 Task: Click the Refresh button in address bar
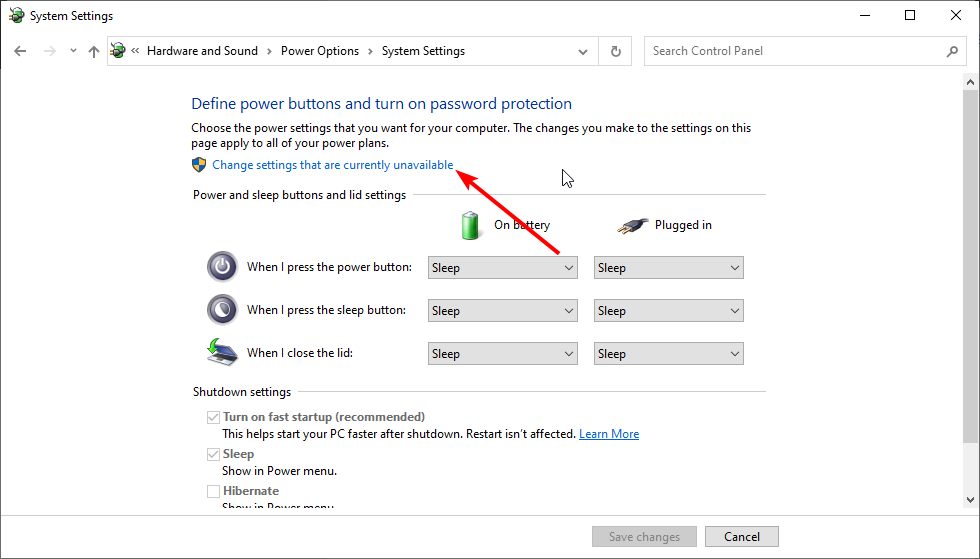(615, 51)
